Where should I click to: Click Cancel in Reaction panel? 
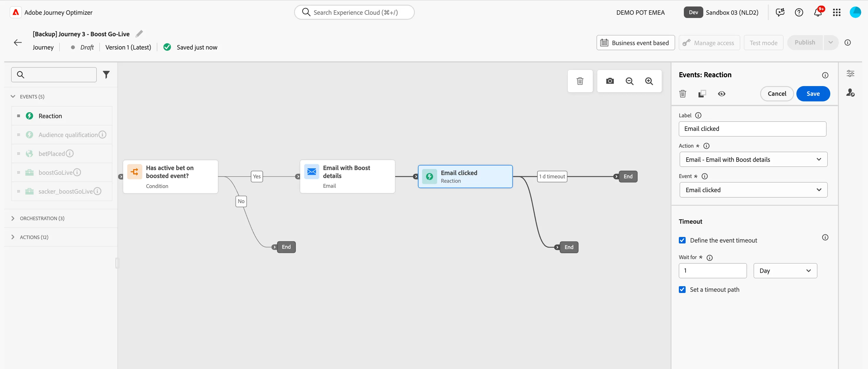coord(777,94)
